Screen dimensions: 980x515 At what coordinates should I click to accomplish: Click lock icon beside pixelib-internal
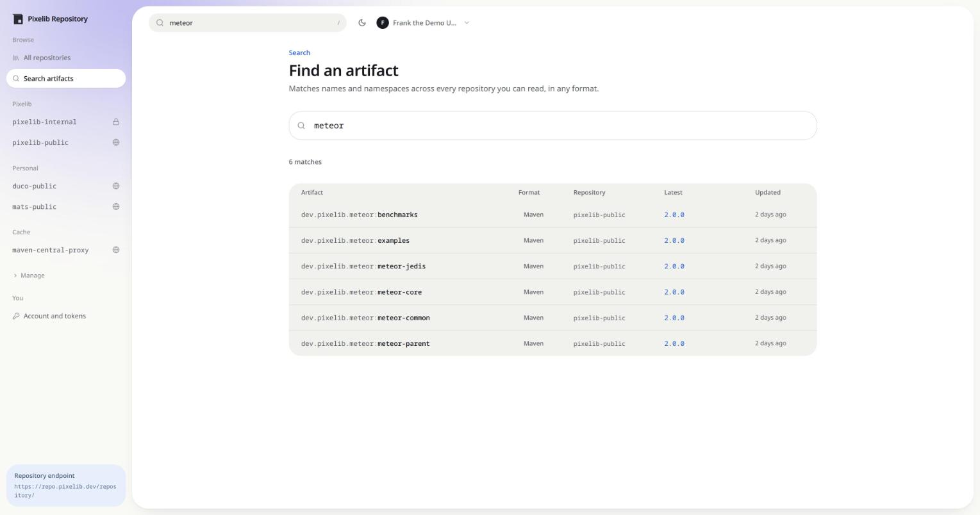(x=116, y=122)
